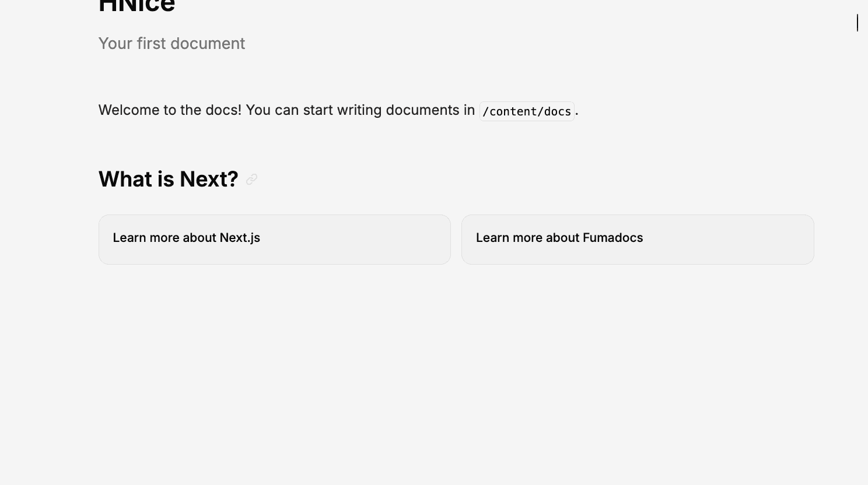868x485 pixels.
Task: Click the word "writing" in the welcome paragraph
Action: pyautogui.click(x=359, y=110)
